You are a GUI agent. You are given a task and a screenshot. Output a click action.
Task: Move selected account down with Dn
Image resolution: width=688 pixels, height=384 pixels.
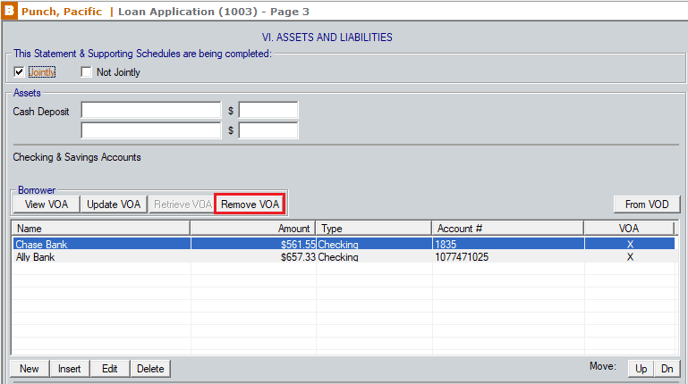pos(667,369)
